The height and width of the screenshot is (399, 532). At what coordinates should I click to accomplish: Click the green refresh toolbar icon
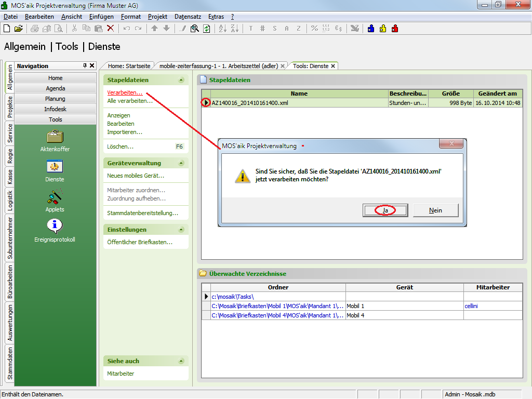point(207,29)
